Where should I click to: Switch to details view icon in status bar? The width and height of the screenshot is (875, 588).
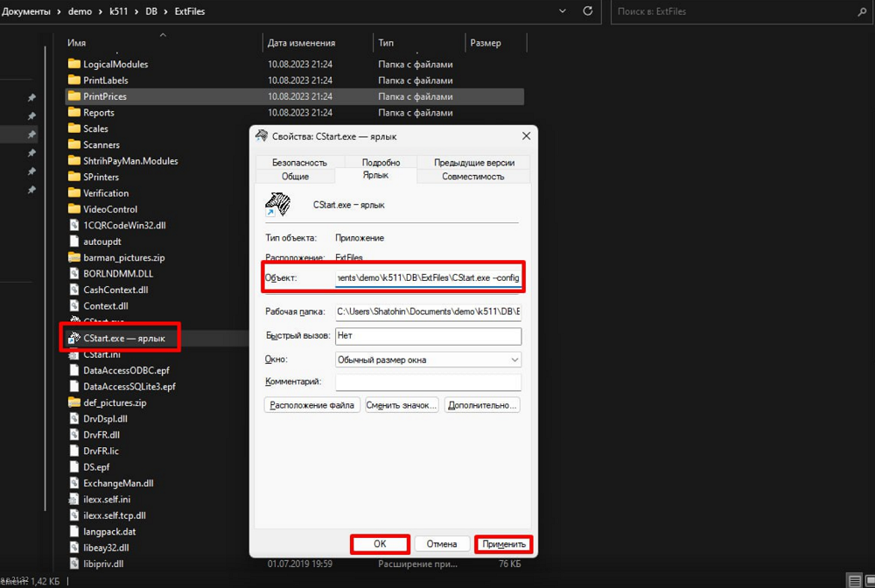pos(854,581)
